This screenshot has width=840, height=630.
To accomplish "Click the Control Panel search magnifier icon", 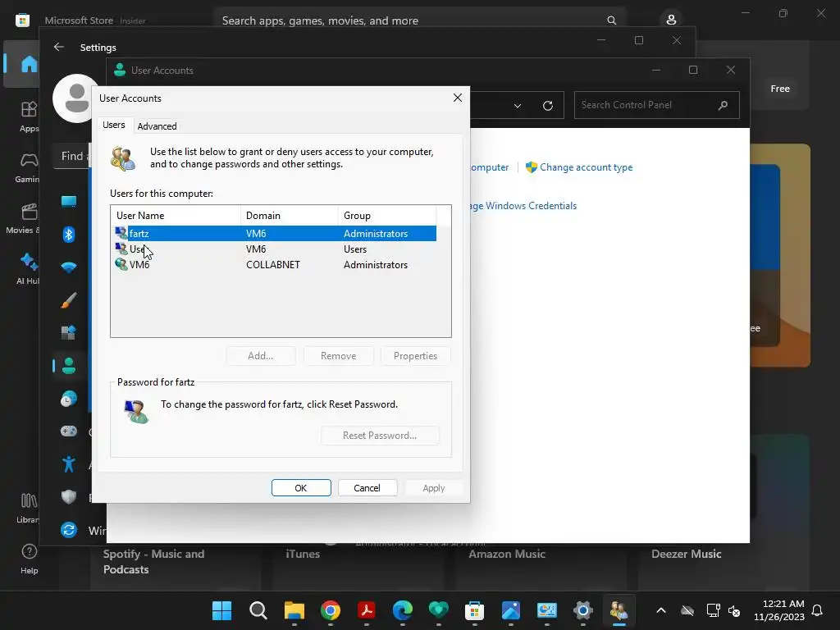I will (723, 105).
